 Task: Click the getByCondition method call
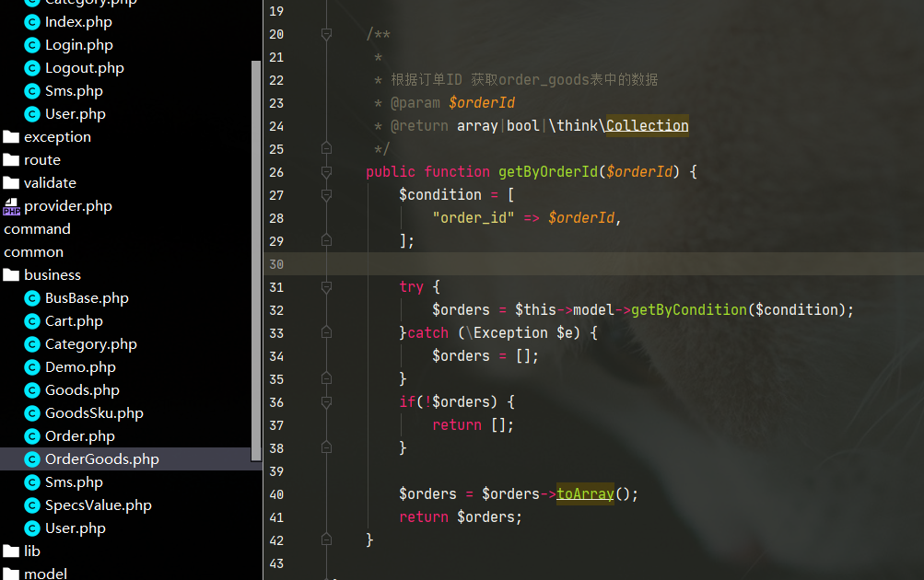click(x=689, y=309)
